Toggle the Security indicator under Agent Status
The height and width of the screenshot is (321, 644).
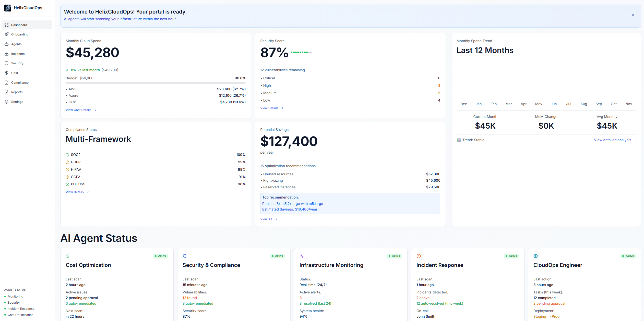tap(5, 303)
